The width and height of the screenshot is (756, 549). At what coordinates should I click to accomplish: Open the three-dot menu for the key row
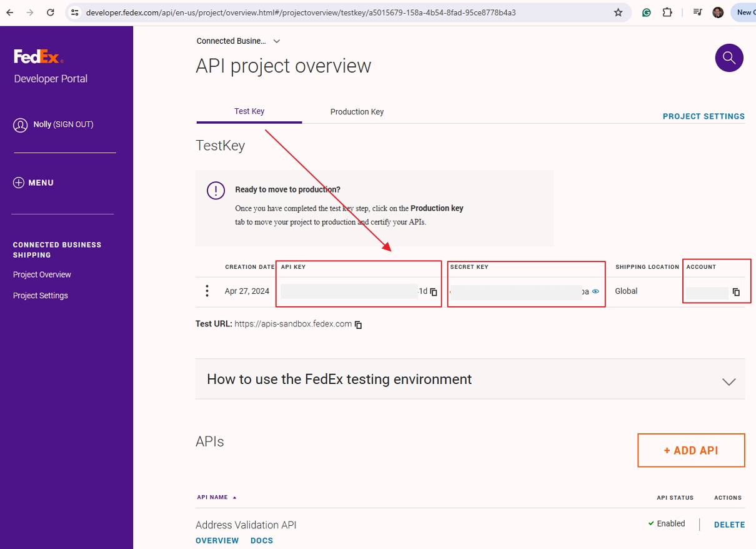click(207, 291)
